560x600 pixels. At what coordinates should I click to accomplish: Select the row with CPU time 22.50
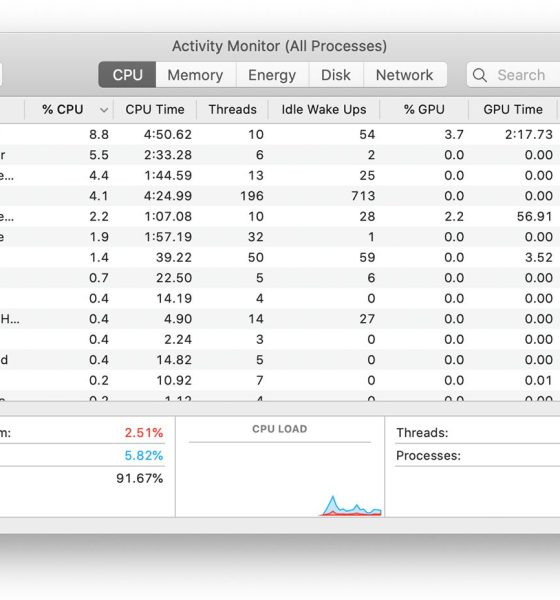pyautogui.click(x=280, y=278)
